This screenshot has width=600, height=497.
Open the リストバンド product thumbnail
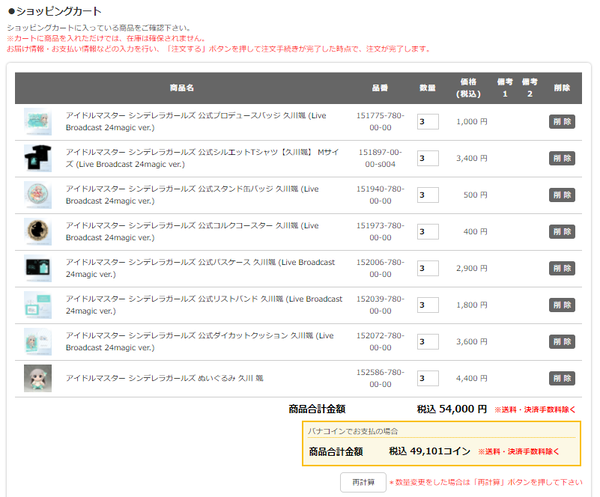pyautogui.click(x=38, y=305)
